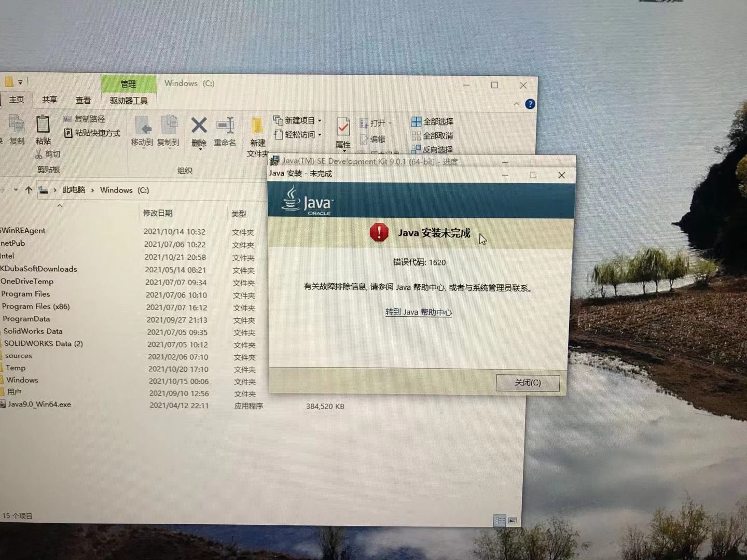Click Select none in ribbon
This screenshot has width=747, height=560.
click(432, 136)
